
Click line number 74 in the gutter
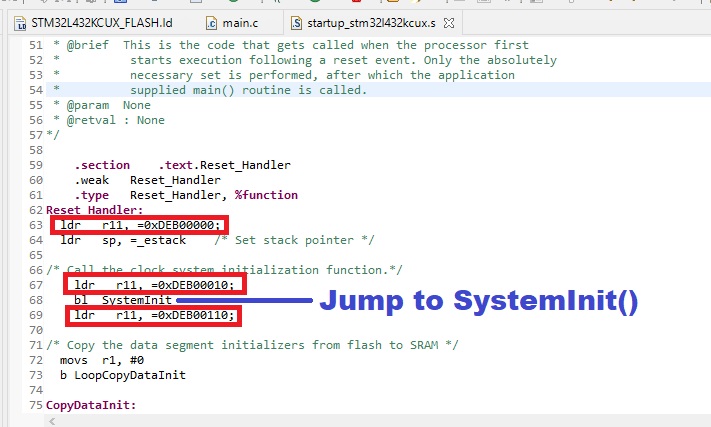[36, 390]
